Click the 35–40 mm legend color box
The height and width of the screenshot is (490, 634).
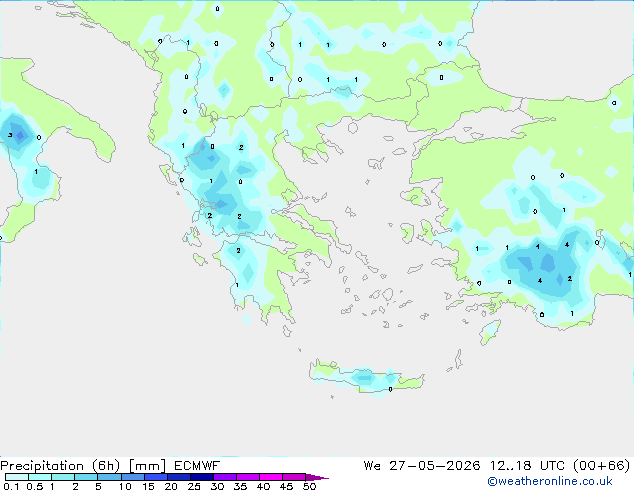click(247, 477)
